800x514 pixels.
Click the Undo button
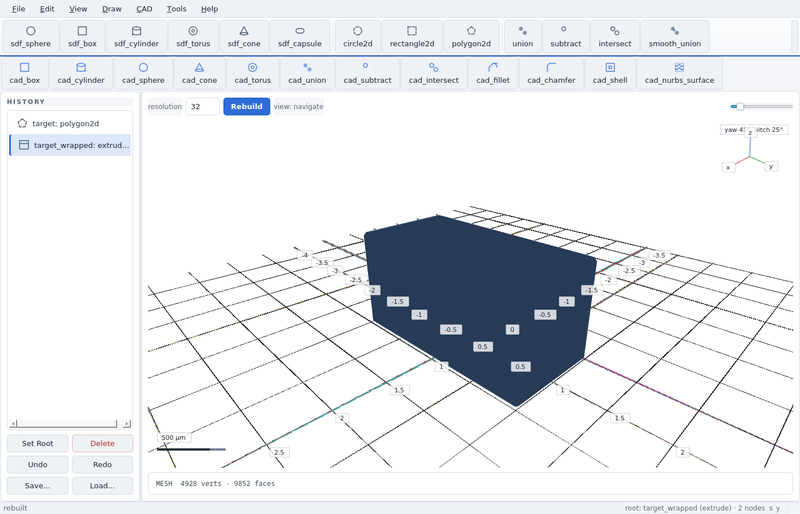[37, 464]
